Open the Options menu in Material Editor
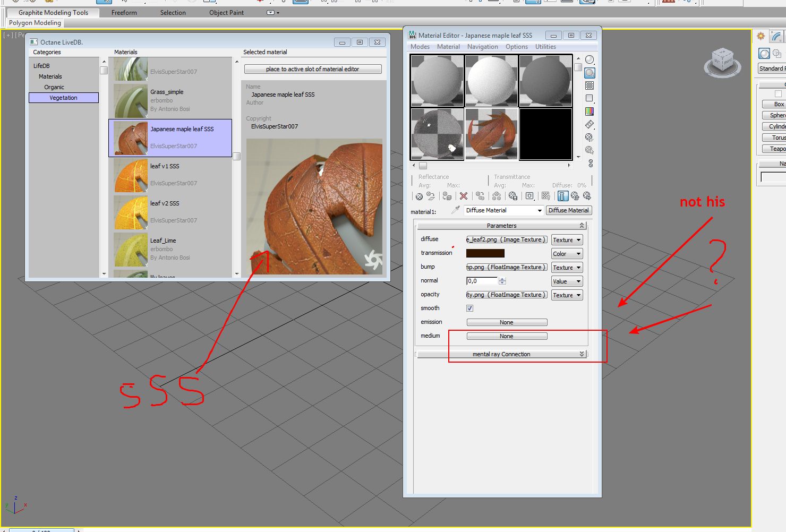786x532 pixels. [x=517, y=47]
